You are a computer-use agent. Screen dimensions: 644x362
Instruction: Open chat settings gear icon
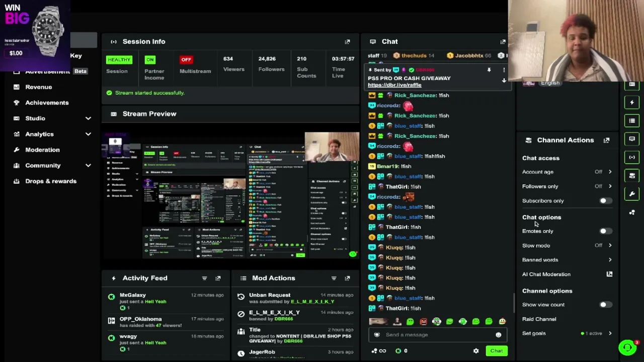[x=476, y=351]
